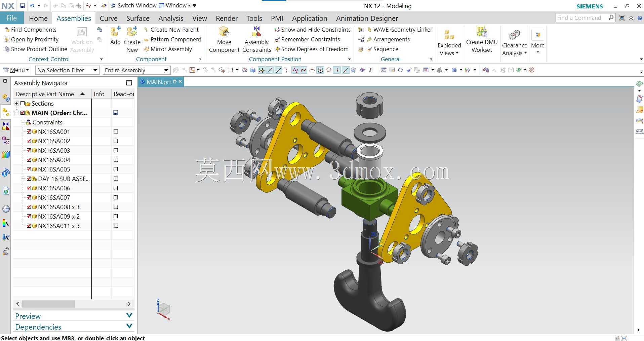The image size is (644, 341).
Task: Click the Pattern Component icon
Action: (x=147, y=39)
